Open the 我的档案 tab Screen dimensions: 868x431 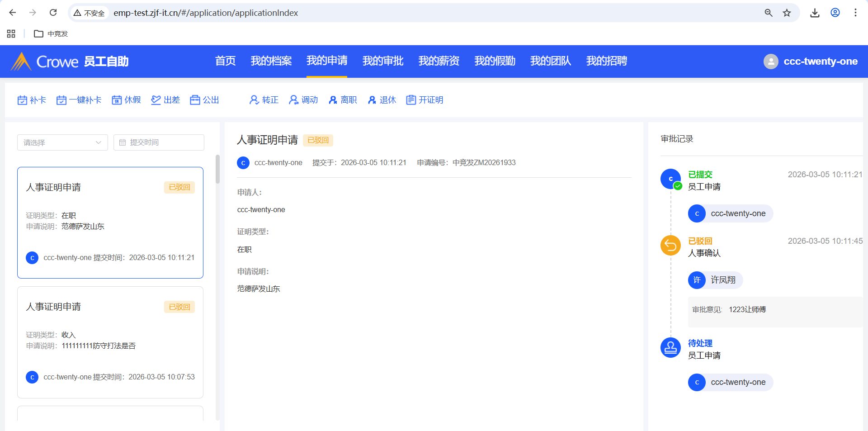[x=271, y=61]
